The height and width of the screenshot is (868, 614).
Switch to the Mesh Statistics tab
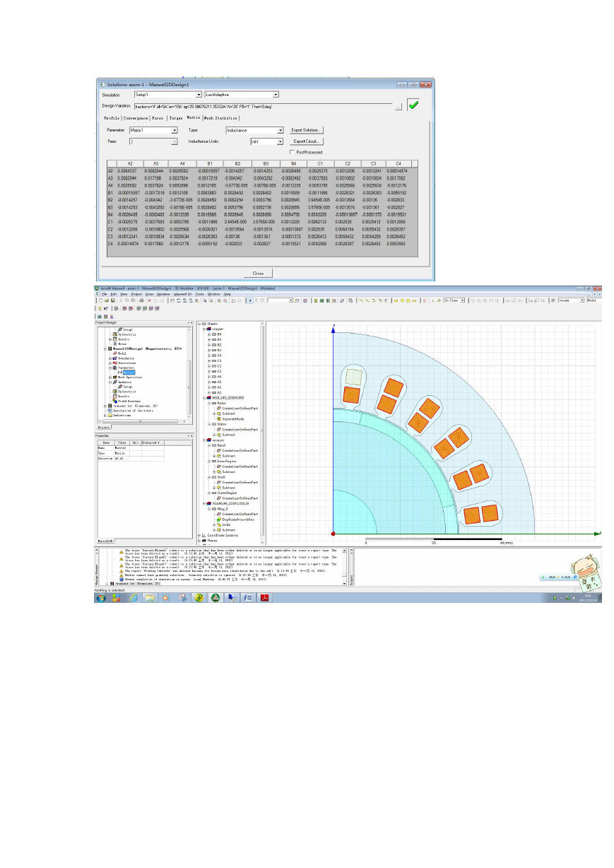point(220,118)
